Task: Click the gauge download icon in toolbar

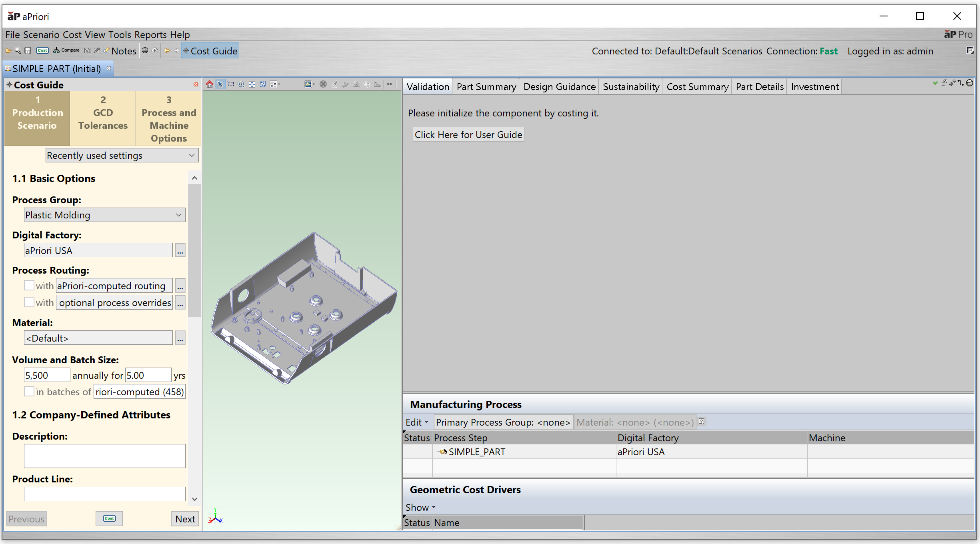Action: tap(155, 51)
